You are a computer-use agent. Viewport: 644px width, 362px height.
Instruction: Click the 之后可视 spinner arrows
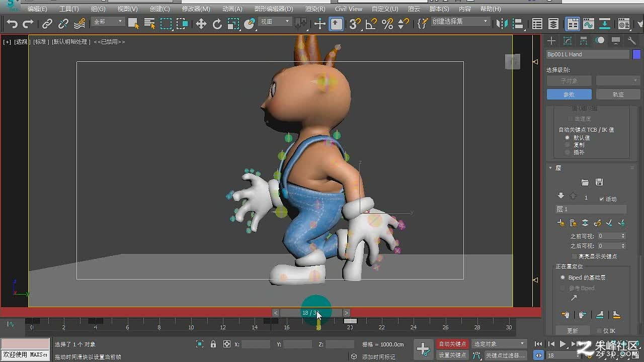coord(623,246)
